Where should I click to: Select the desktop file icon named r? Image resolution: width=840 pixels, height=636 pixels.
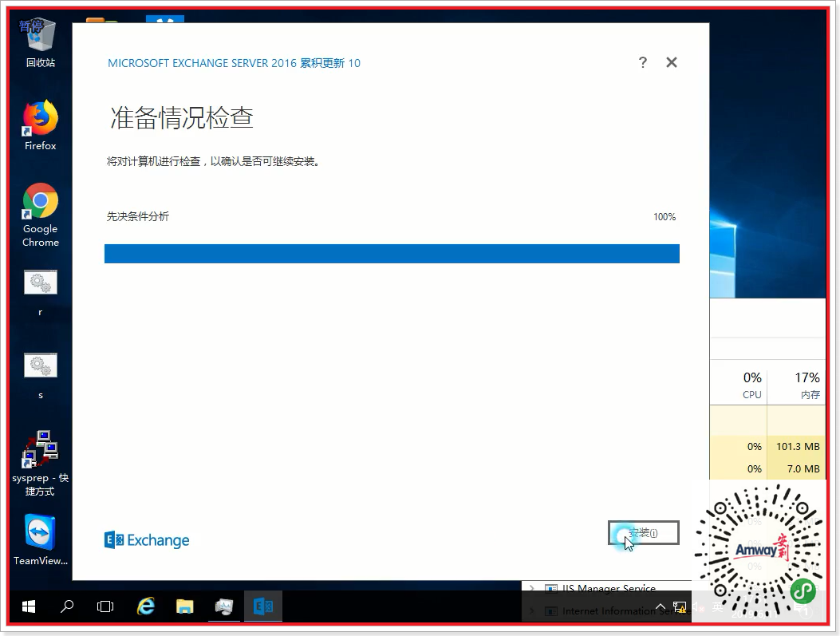tap(40, 293)
